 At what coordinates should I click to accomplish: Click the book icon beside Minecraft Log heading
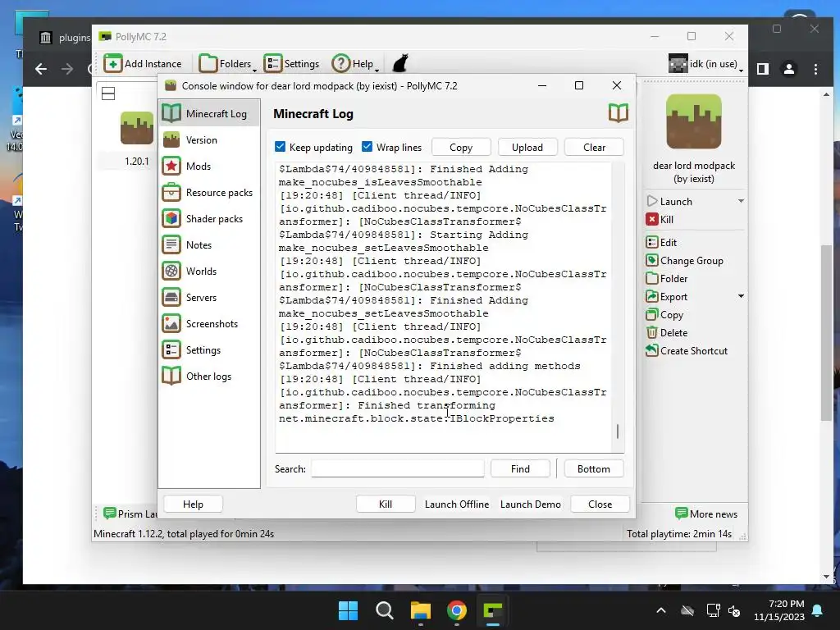619,113
